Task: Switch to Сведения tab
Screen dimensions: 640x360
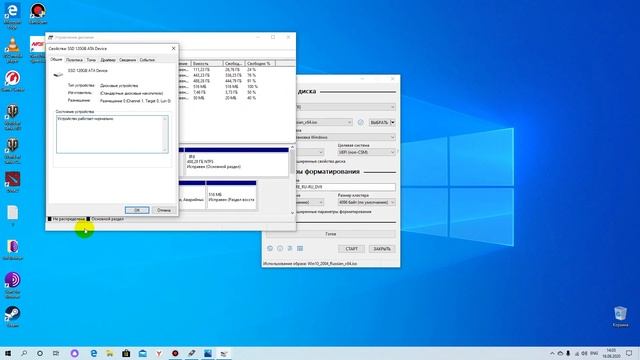Action: pyautogui.click(x=127, y=60)
